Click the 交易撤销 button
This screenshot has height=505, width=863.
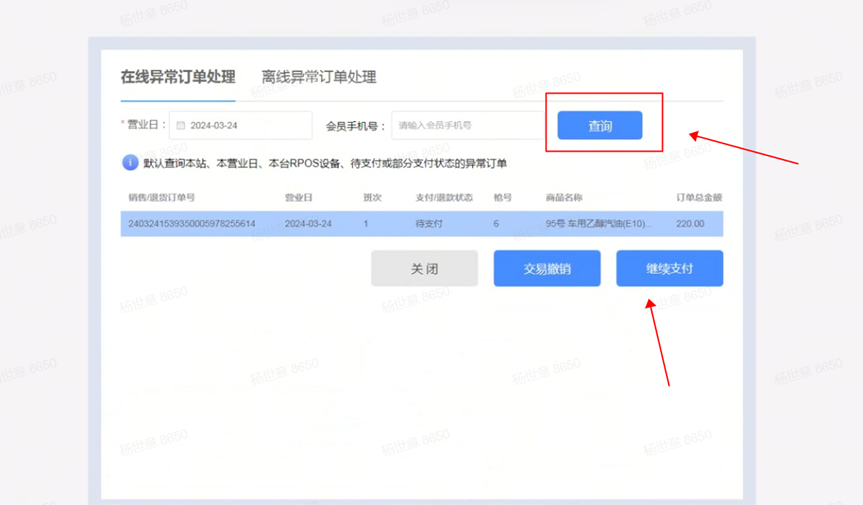[x=547, y=269]
